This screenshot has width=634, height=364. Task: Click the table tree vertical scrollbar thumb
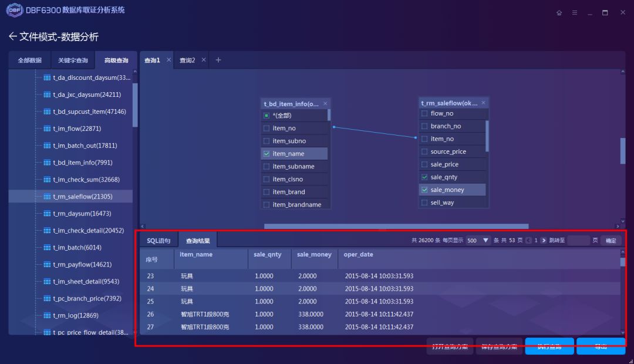[135, 105]
